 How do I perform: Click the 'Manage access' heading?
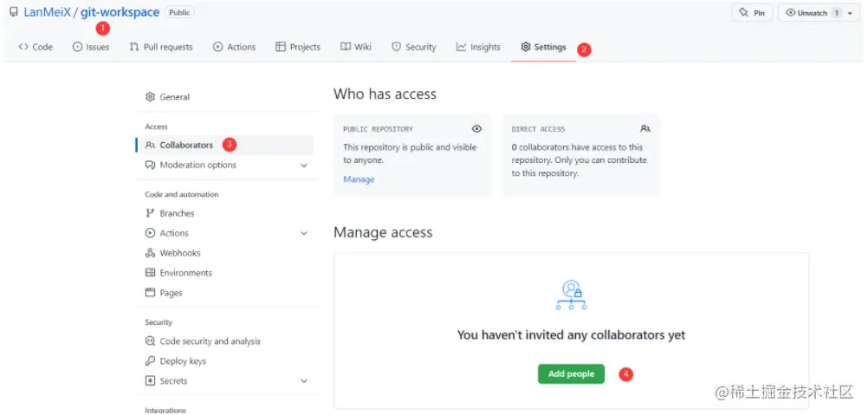pos(383,232)
